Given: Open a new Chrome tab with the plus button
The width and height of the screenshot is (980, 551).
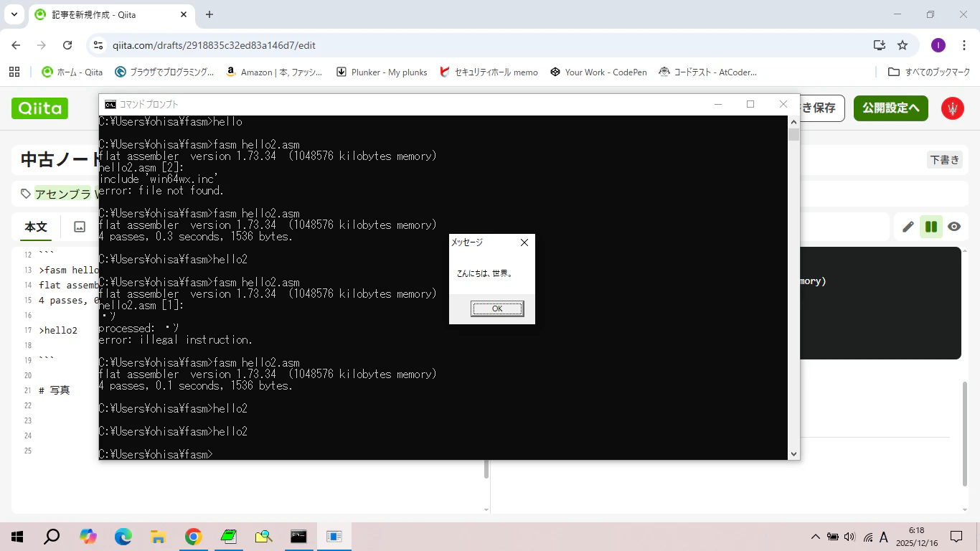Looking at the screenshot, I should click(x=209, y=14).
